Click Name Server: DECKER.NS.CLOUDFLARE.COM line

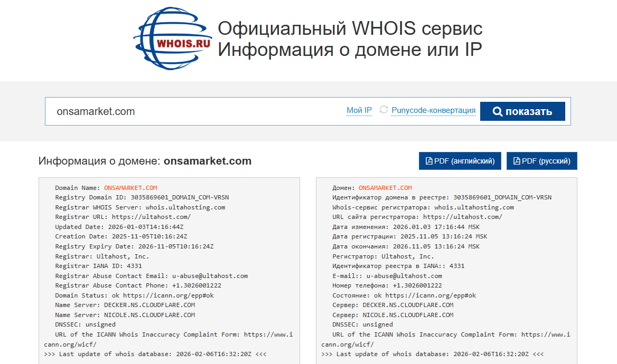coord(125,305)
